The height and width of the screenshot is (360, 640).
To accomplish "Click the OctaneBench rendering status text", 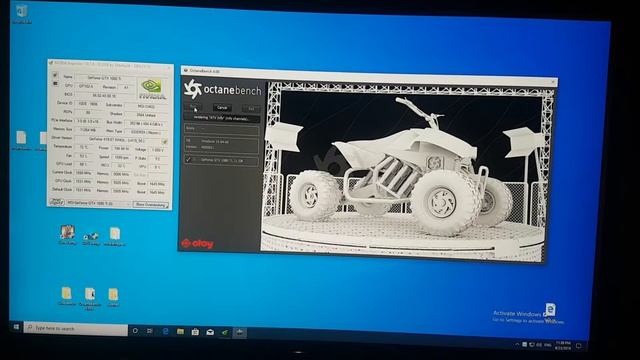I will point(221,118).
